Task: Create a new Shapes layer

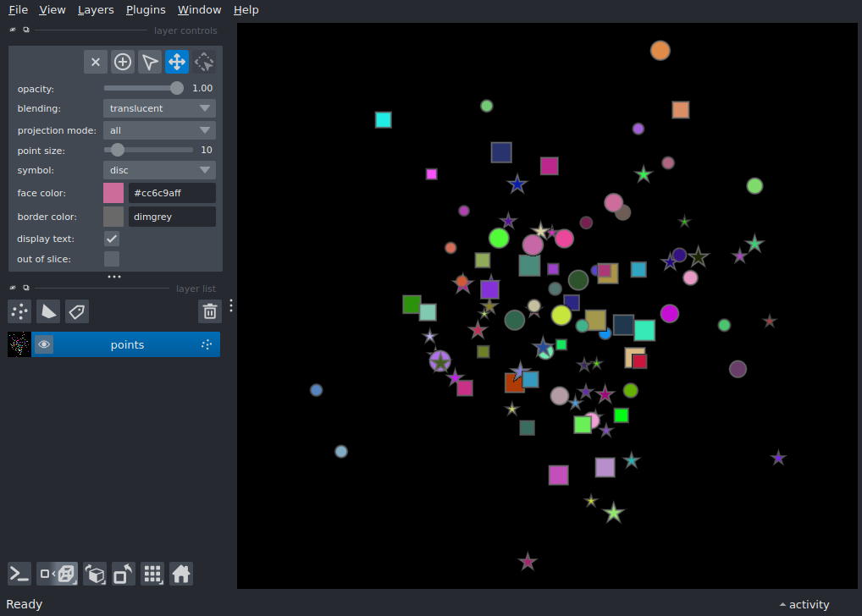Action: tap(48, 311)
